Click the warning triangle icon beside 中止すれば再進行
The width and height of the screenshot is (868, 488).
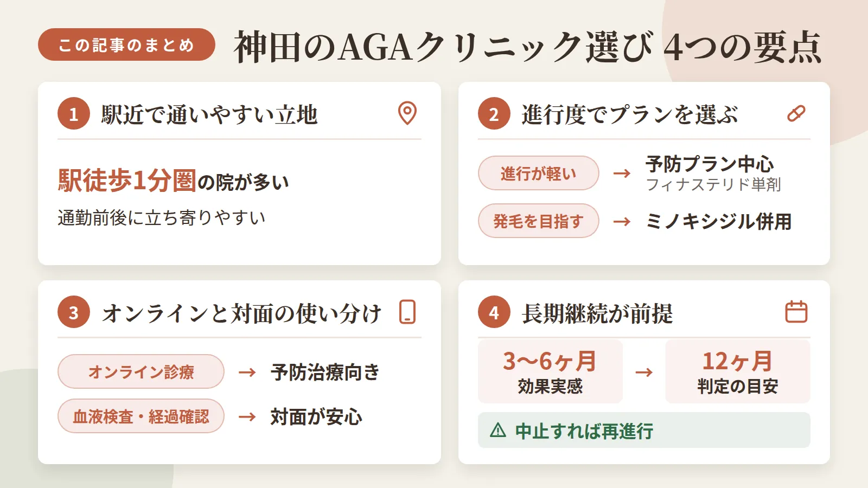498,431
